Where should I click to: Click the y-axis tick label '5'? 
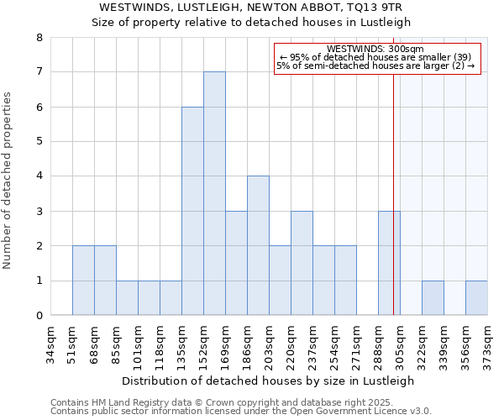(39, 141)
